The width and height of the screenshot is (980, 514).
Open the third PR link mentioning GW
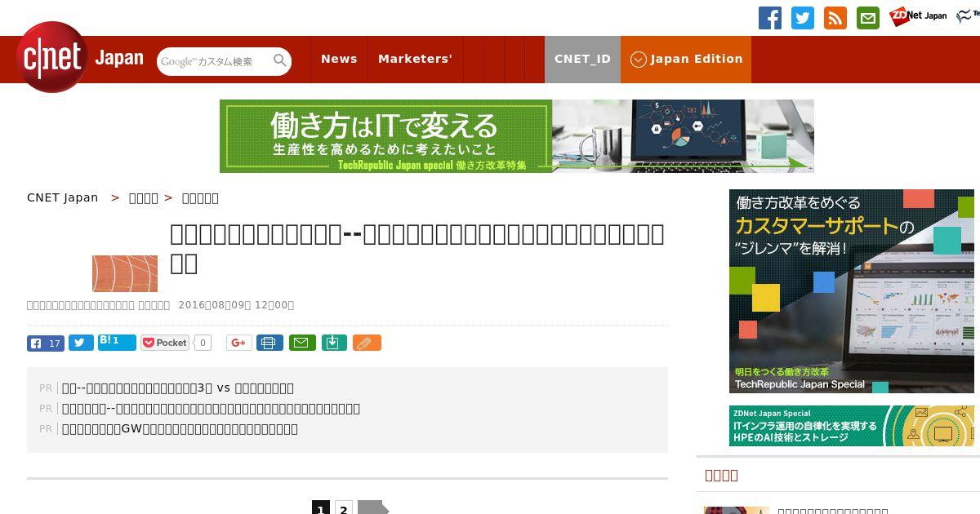[180, 429]
